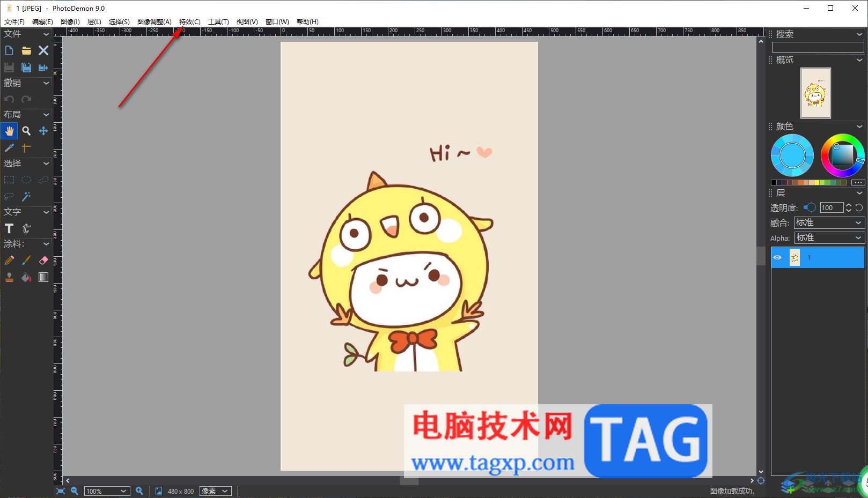Select the Rectangular selection tool
Image resolution: width=868 pixels, height=498 pixels.
[x=9, y=180]
